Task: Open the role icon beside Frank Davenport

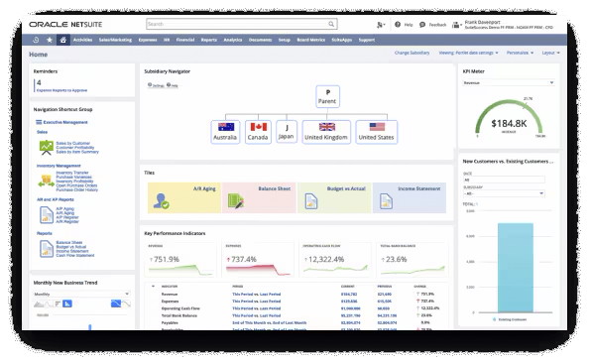Action: [456, 25]
